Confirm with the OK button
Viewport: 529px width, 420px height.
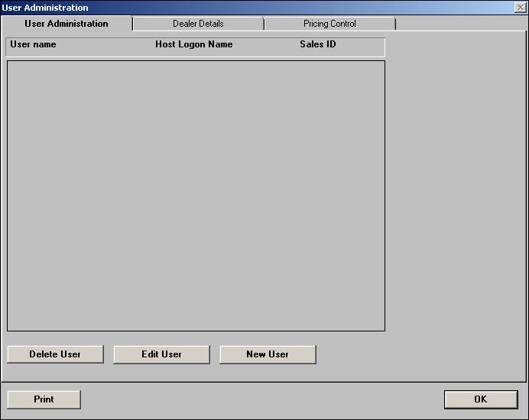pos(480,399)
